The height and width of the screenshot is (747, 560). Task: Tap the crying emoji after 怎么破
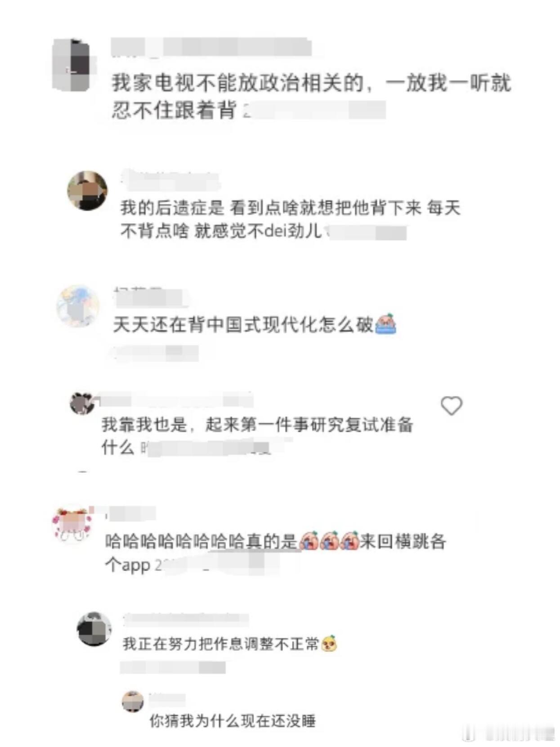point(385,324)
